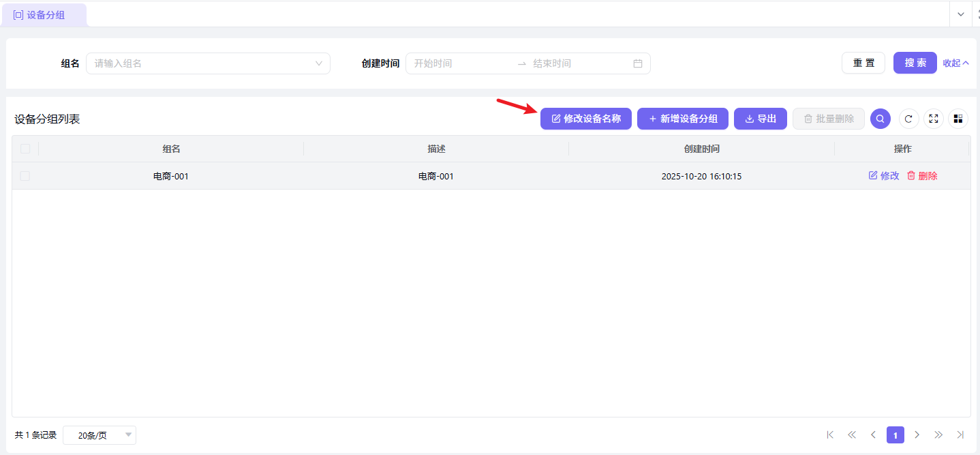Go to last page icon
980x455 pixels.
960,435
